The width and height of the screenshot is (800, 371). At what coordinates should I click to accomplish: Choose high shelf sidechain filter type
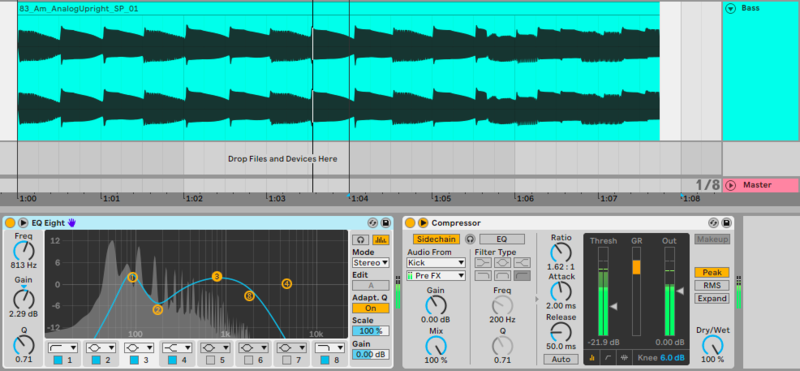click(x=522, y=263)
